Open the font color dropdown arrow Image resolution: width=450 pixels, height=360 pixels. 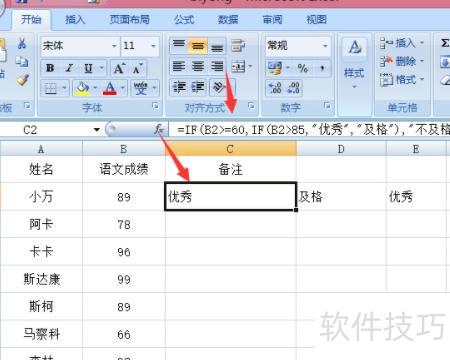coord(123,88)
